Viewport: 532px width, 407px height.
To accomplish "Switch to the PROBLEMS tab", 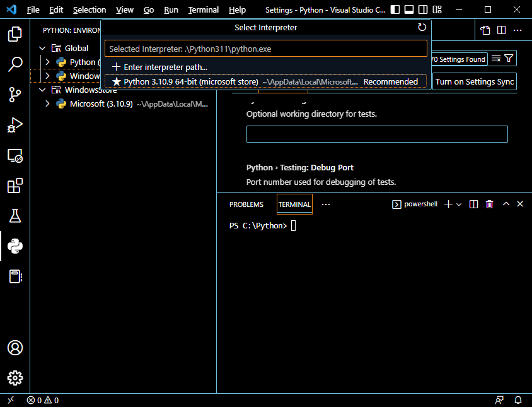I will (246, 204).
